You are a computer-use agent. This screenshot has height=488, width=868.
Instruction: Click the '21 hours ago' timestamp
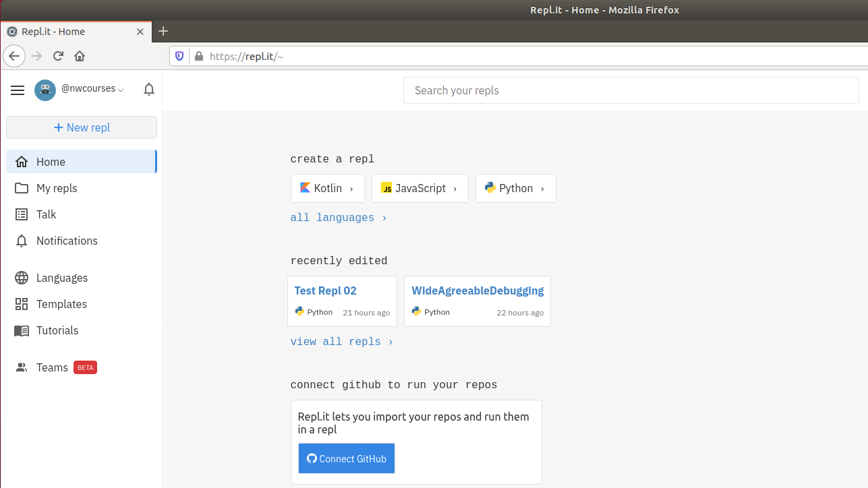(366, 313)
